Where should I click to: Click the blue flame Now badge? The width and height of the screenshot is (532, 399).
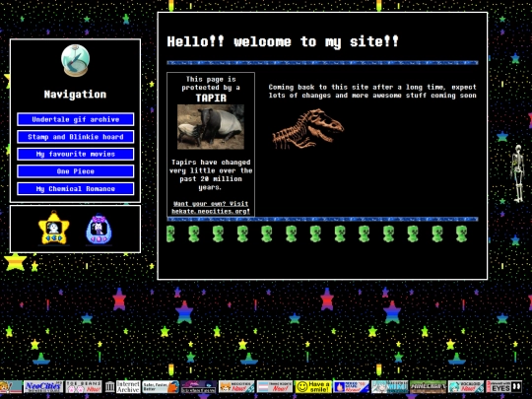tap(351, 387)
